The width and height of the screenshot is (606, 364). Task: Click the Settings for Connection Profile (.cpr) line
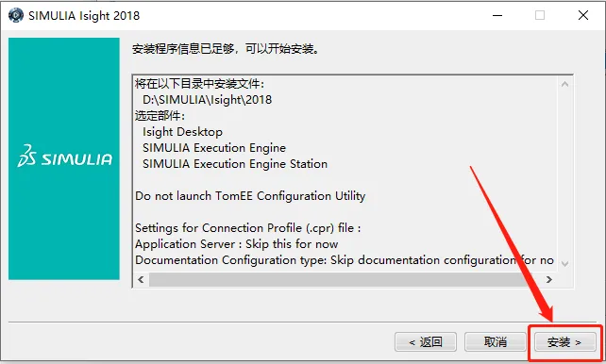click(x=247, y=228)
